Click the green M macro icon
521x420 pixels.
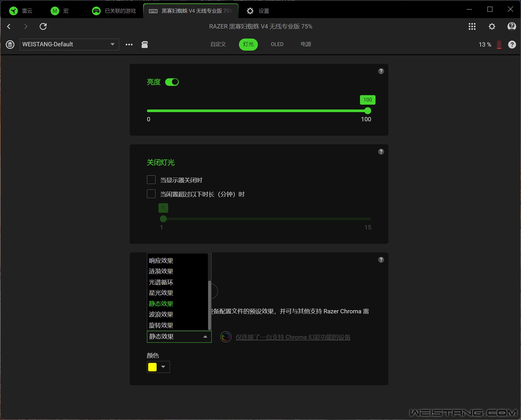(55, 11)
